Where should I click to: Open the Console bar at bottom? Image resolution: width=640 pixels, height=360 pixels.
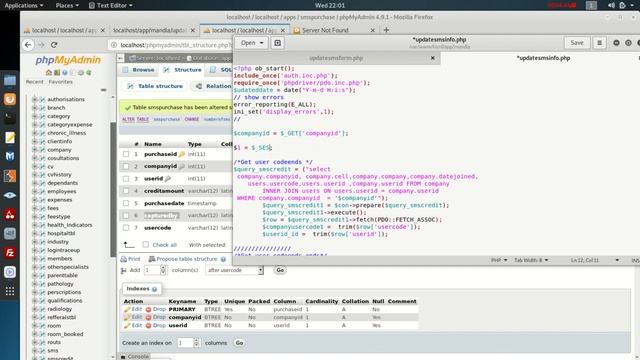coord(135,356)
